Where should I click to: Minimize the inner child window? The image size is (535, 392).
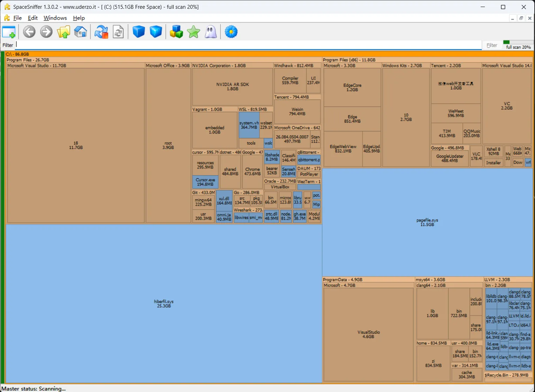[513, 18]
